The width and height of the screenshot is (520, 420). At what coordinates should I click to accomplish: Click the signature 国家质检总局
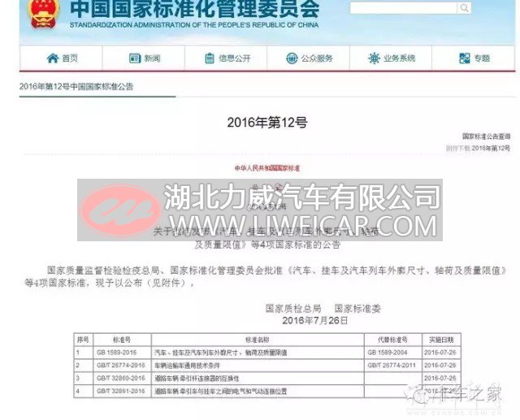coord(293,309)
